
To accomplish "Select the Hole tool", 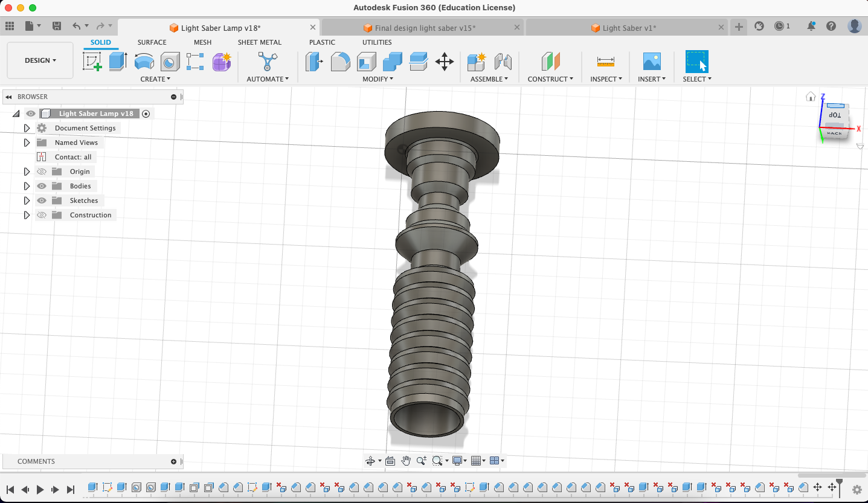I will pyautogui.click(x=170, y=62).
